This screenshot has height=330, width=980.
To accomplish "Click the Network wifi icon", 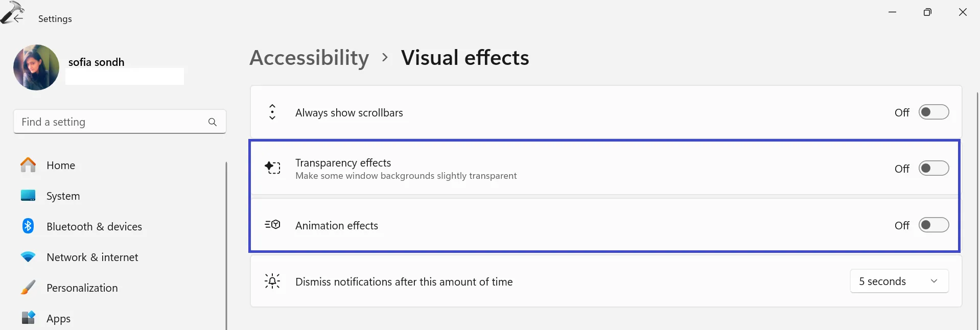I will [x=28, y=257].
